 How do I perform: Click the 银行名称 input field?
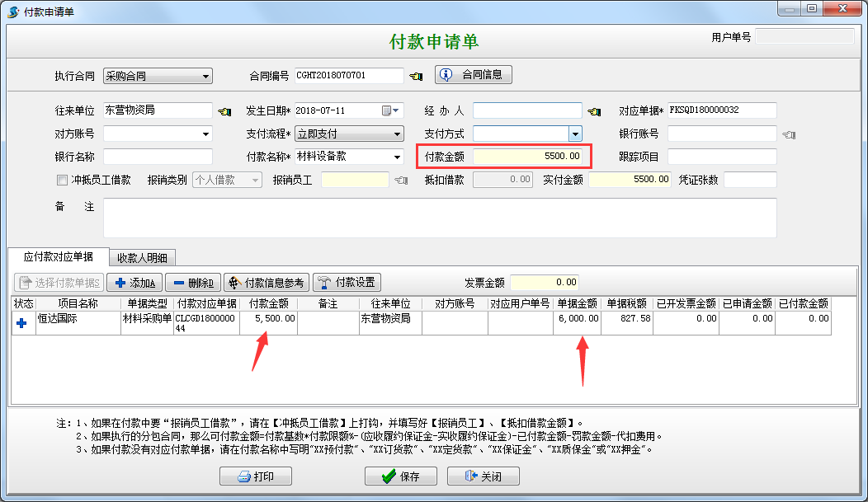point(158,157)
